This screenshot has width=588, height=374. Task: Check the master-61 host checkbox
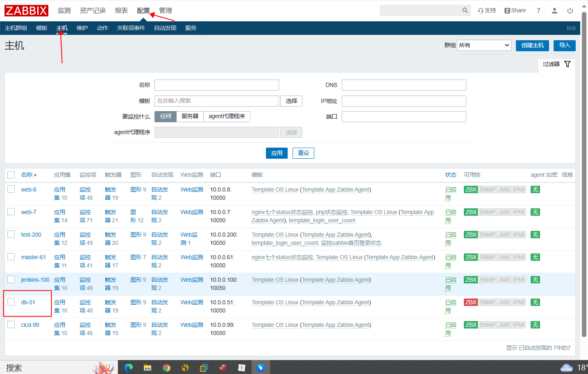(11, 257)
